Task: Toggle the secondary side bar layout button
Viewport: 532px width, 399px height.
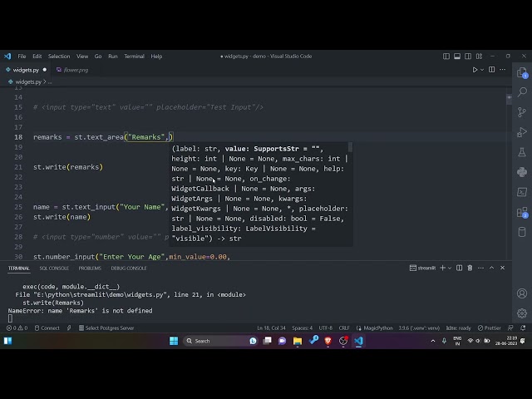Action: [x=468, y=57]
